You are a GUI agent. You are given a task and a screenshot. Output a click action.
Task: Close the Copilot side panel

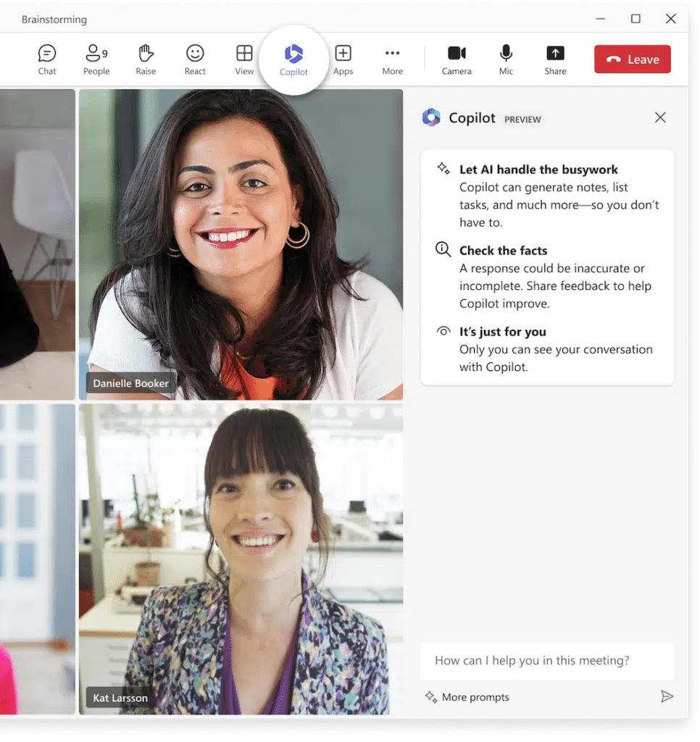click(660, 117)
